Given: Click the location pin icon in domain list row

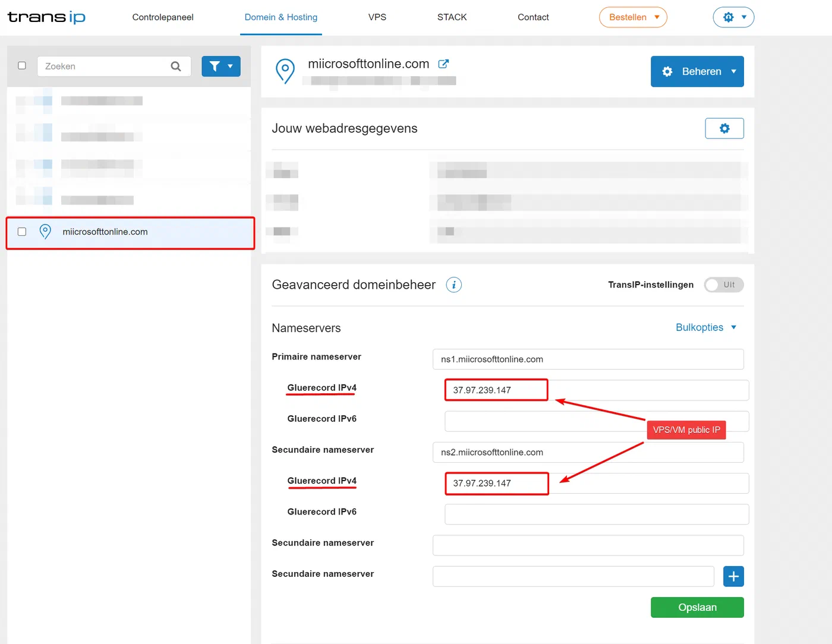Looking at the screenshot, I should [x=45, y=232].
